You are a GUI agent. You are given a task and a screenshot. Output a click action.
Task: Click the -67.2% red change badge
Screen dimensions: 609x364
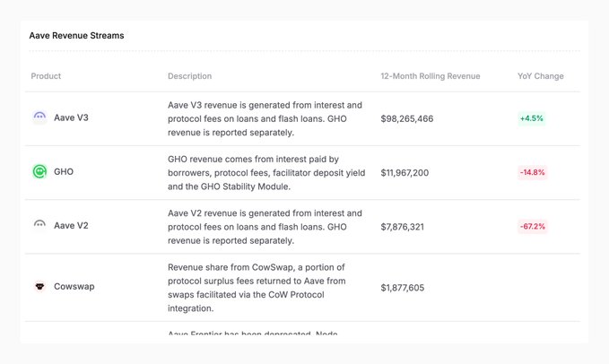pyautogui.click(x=533, y=226)
